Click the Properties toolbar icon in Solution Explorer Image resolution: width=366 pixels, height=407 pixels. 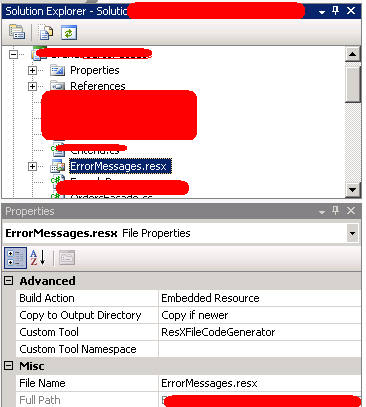pos(17,32)
